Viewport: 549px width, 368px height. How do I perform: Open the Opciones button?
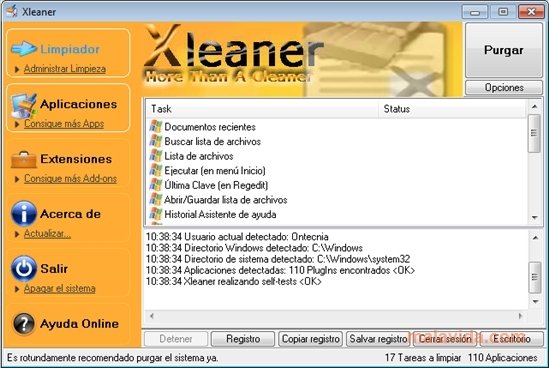(504, 88)
